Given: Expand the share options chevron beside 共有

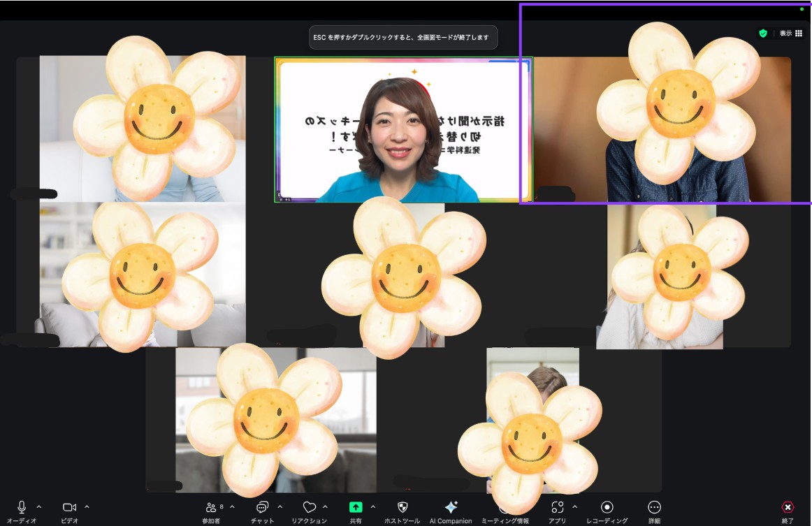Looking at the screenshot, I should point(372,506).
